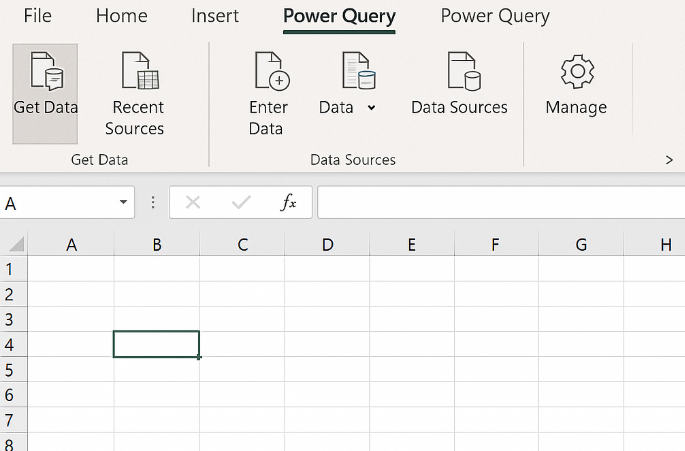This screenshot has height=451, width=685.
Task: Click the fx Insert Function button
Action: pyautogui.click(x=288, y=202)
